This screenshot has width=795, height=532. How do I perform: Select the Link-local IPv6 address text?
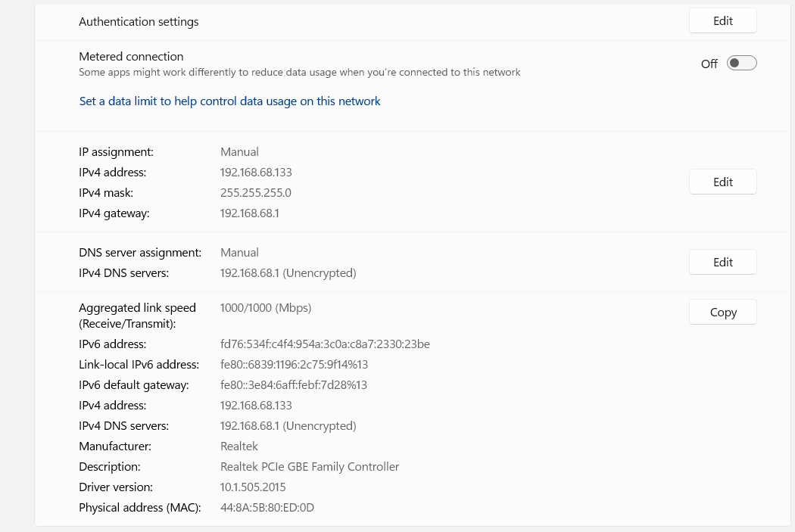pos(294,364)
